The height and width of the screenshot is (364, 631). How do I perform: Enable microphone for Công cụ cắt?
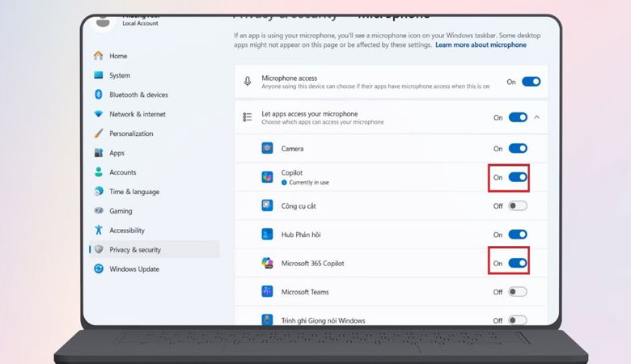point(518,205)
